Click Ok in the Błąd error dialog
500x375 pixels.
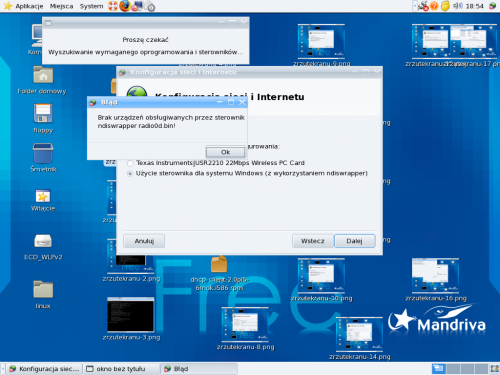click(x=226, y=152)
